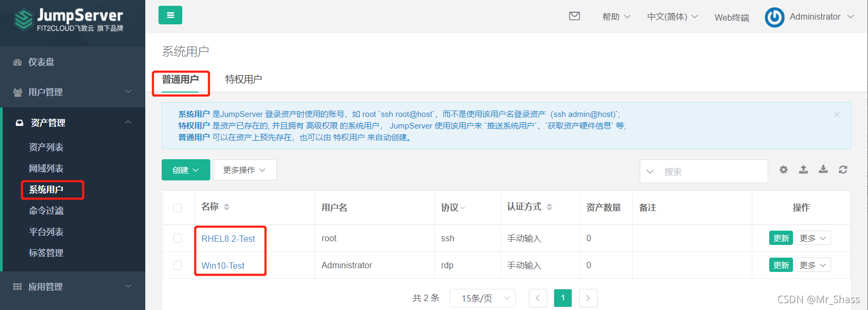Click page number 1 button
The height and width of the screenshot is (310, 868).
click(563, 298)
